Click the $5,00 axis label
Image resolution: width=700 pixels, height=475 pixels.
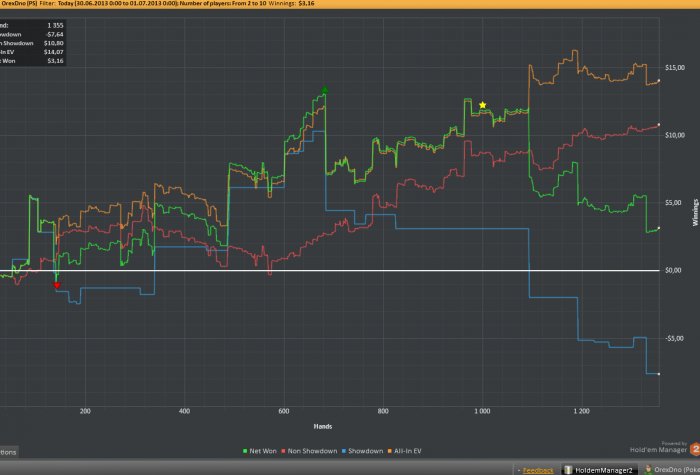click(x=673, y=203)
